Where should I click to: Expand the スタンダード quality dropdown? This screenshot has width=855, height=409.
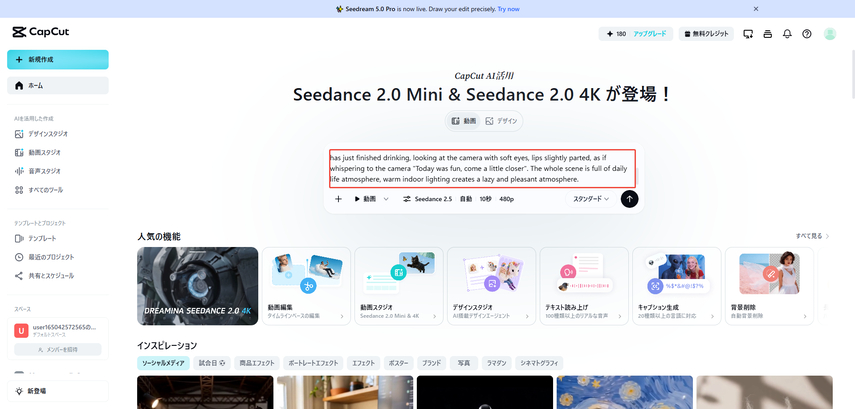pos(591,199)
